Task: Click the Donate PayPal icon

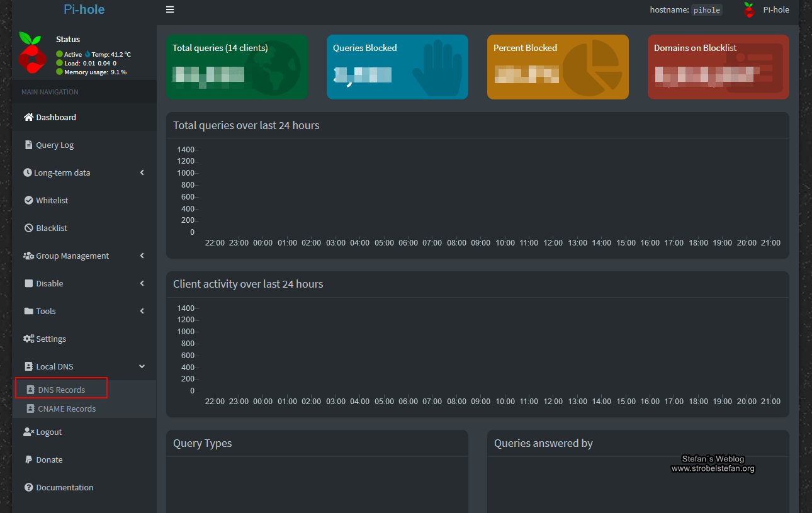Action: point(28,459)
